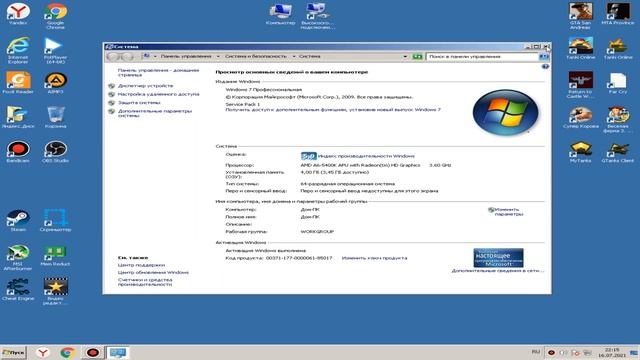The image size is (640, 360).
Task: Select the Steam desktop icon
Action: (x=18, y=220)
